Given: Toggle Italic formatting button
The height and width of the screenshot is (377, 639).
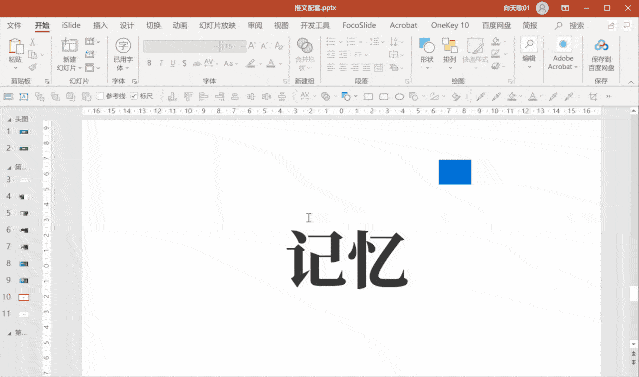Looking at the screenshot, I should (x=161, y=64).
